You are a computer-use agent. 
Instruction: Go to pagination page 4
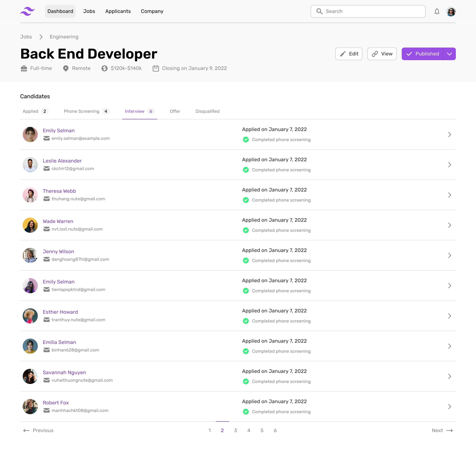click(249, 431)
